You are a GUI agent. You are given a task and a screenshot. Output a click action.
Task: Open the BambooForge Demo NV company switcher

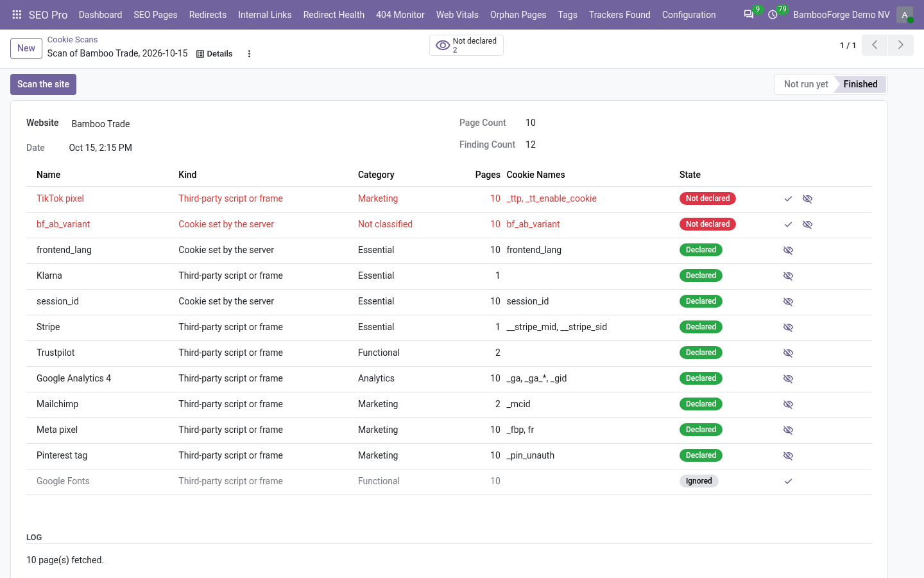(841, 14)
